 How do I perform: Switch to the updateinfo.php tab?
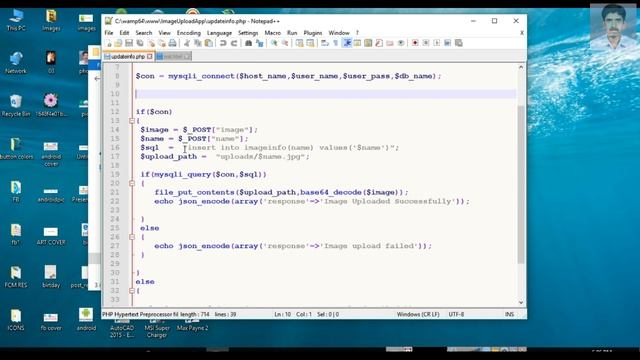(x=128, y=56)
